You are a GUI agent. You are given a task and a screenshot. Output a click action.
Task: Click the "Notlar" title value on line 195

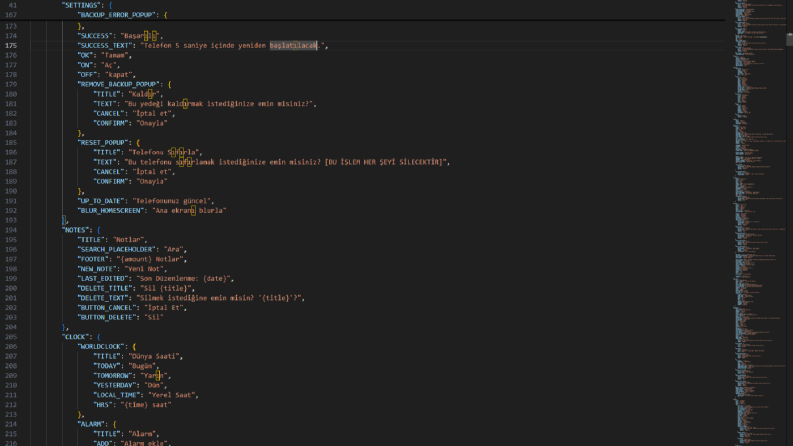(x=128, y=240)
